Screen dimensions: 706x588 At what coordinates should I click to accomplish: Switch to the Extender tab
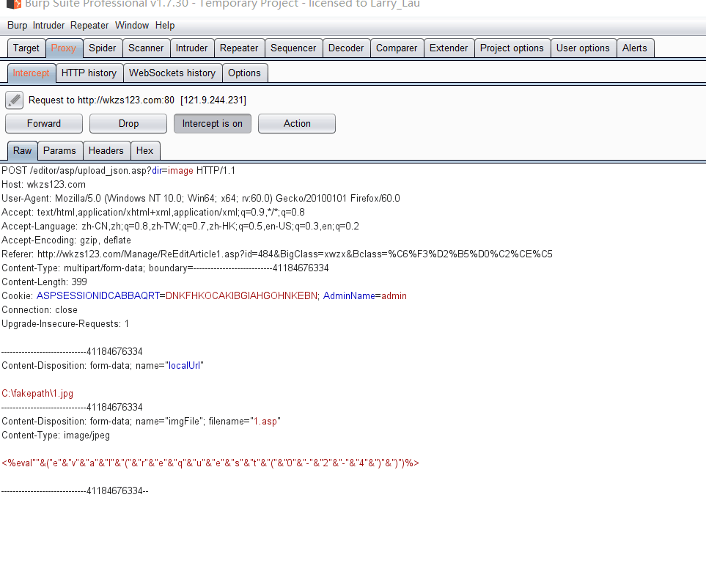[x=449, y=48]
